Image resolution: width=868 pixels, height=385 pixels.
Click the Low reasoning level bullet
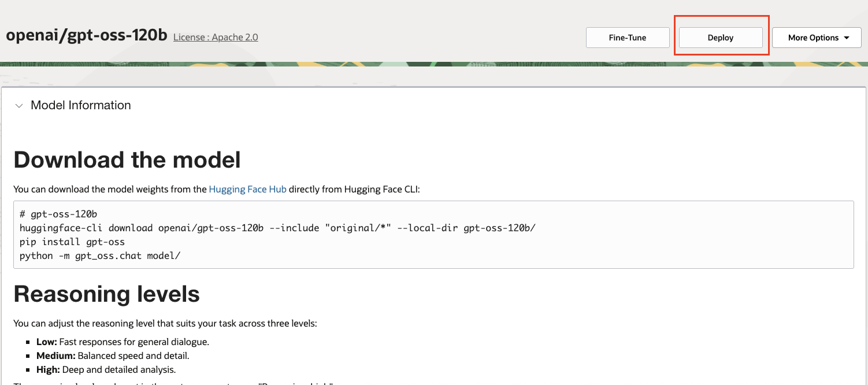coord(123,342)
